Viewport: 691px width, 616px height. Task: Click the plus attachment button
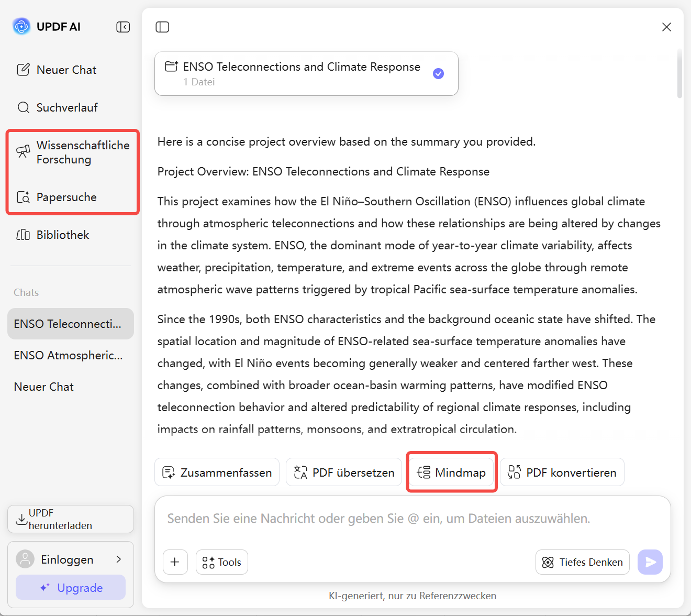(175, 562)
